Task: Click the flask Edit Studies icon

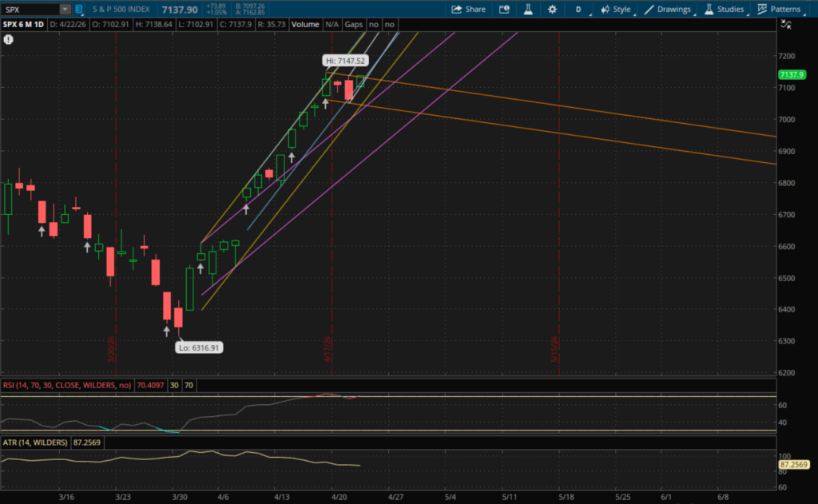Action: pos(527,10)
